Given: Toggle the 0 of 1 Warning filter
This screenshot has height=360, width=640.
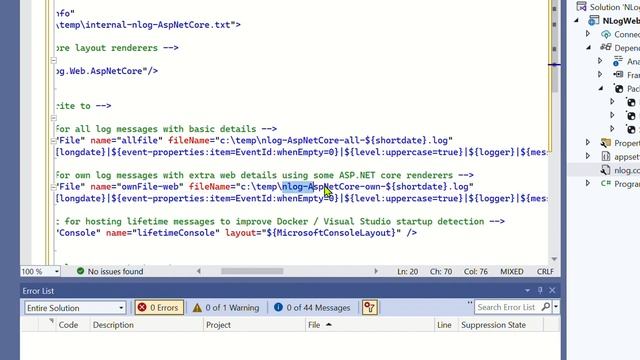Looking at the screenshot, I should pos(226,307).
